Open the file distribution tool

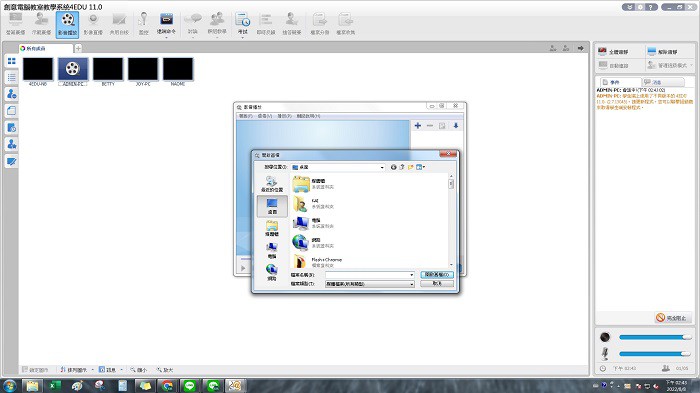320,24
